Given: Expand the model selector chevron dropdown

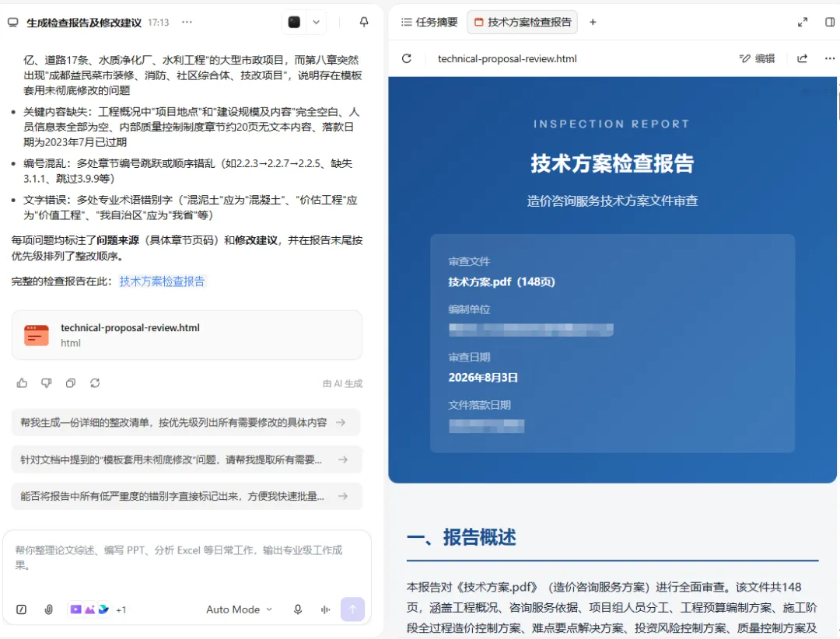Looking at the screenshot, I should pyautogui.click(x=316, y=22).
